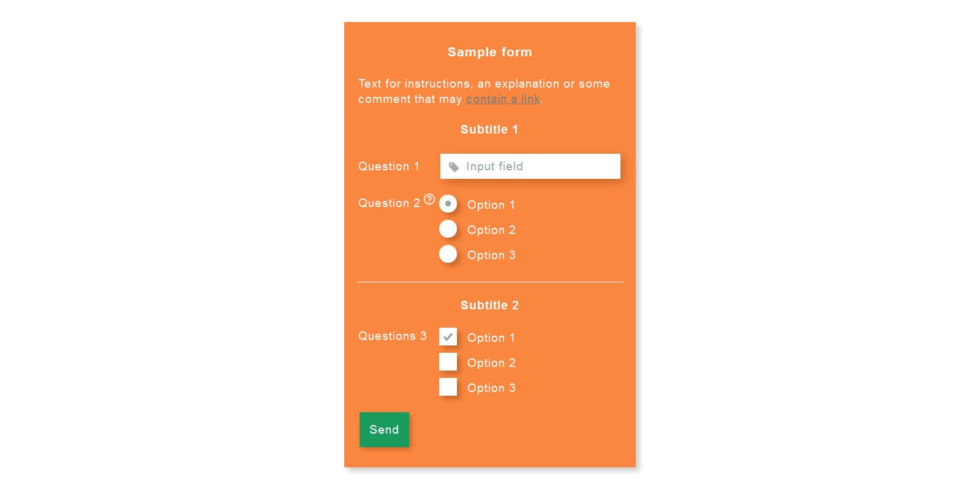
Task: Select radio button Option 3 under Question 2
Action: (x=448, y=254)
